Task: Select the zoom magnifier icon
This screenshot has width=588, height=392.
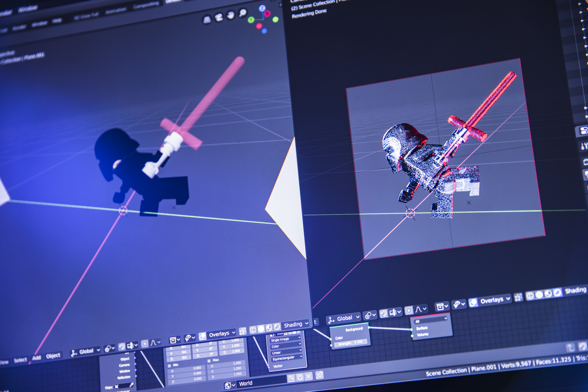Action: coord(243,13)
